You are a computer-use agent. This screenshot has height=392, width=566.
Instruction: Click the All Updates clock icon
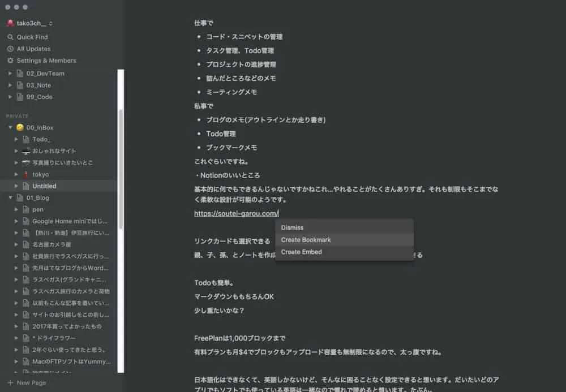tap(10, 49)
